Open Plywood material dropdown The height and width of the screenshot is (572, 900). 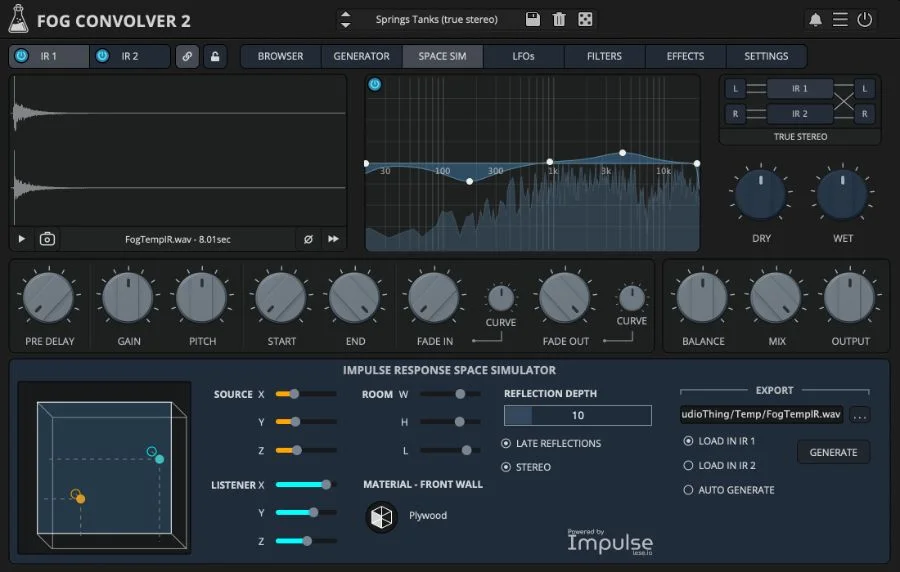pyautogui.click(x=428, y=515)
